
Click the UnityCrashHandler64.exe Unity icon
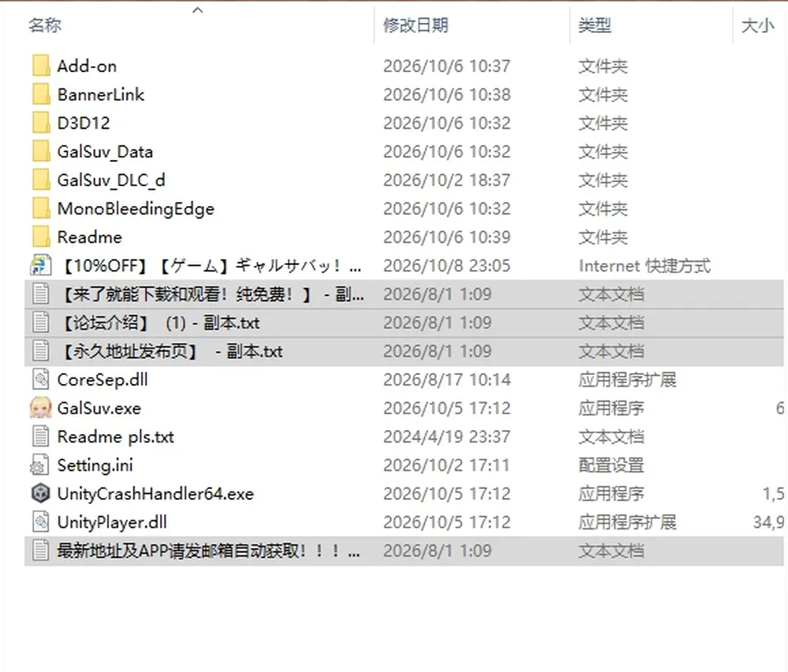pos(41,494)
